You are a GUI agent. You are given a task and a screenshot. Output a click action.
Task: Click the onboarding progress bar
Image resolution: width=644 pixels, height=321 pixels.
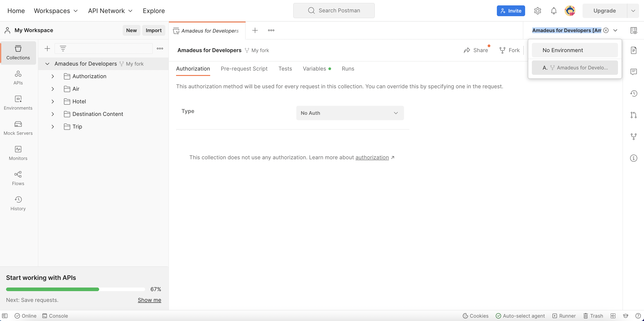pos(76,290)
